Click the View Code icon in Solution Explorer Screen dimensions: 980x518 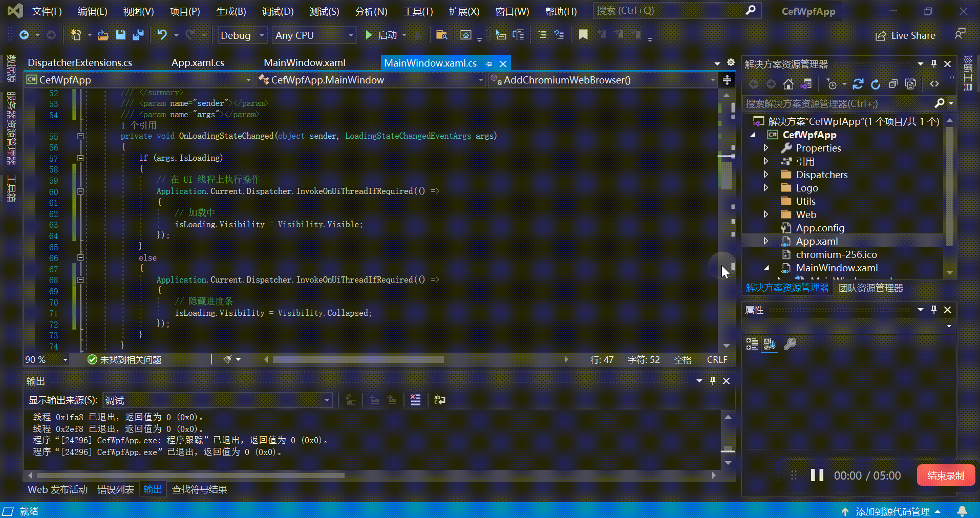click(x=935, y=83)
